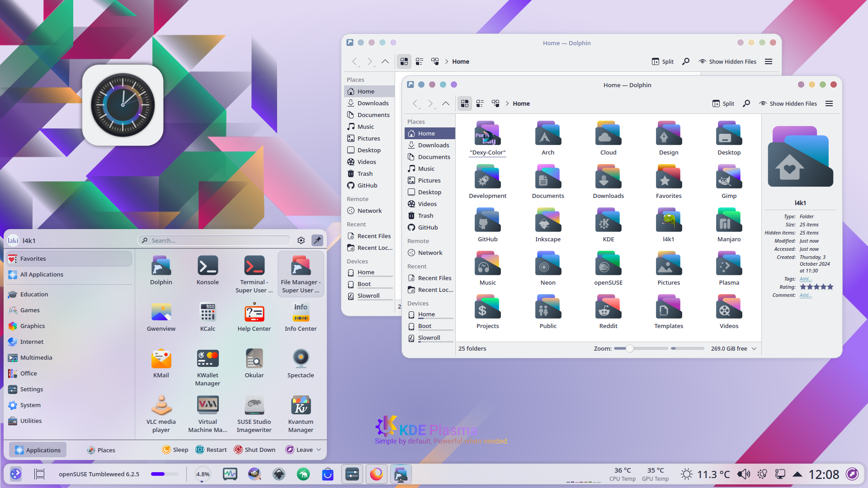Open the app launcher button on the panel
The width and height of the screenshot is (868, 488).
[16, 474]
